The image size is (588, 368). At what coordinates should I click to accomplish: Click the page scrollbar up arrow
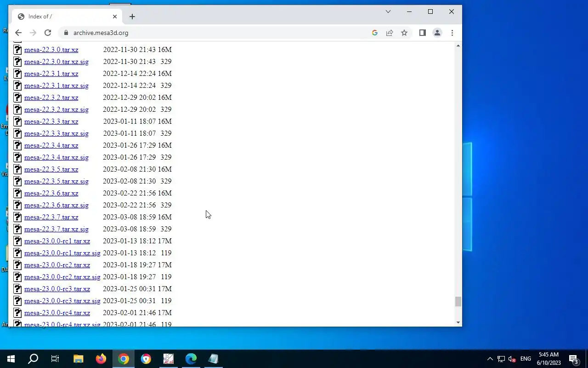coord(458,46)
